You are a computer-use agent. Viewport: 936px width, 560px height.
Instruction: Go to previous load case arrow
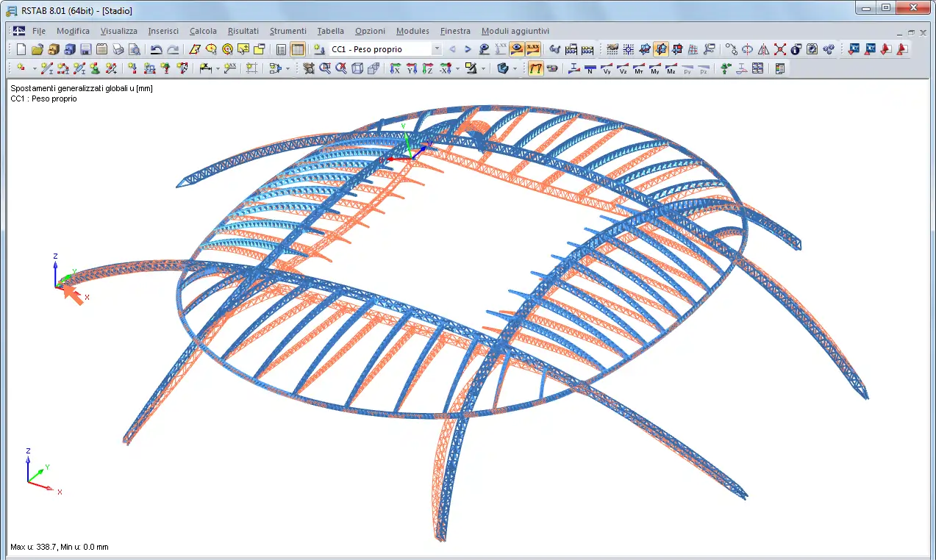tap(452, 49)
